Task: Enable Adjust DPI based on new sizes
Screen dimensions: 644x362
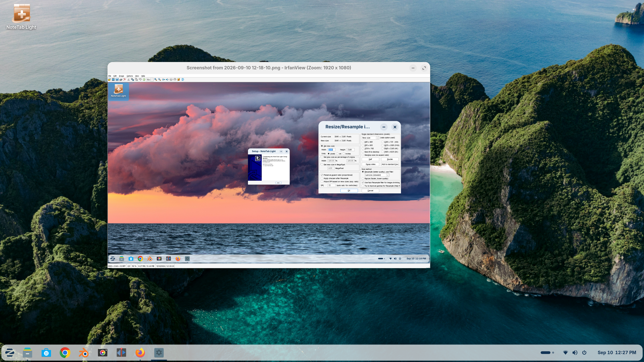Action: (x=322, y=181)
